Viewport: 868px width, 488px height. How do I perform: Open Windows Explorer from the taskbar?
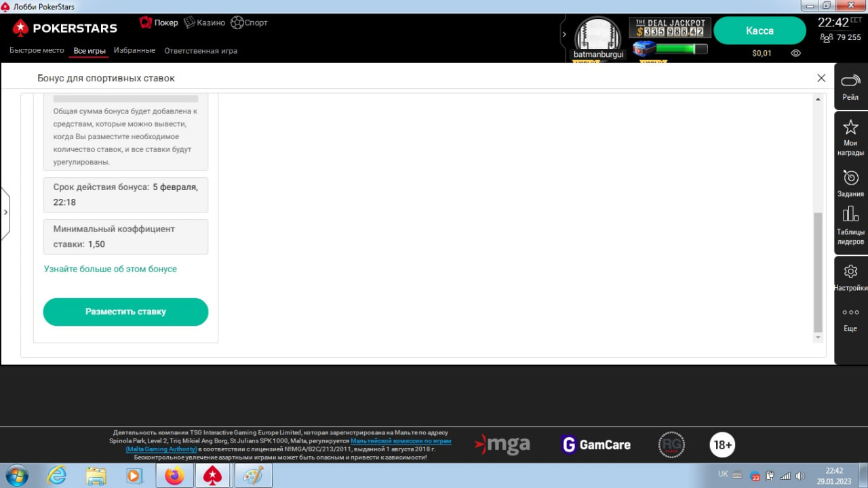tap(96, 476)
